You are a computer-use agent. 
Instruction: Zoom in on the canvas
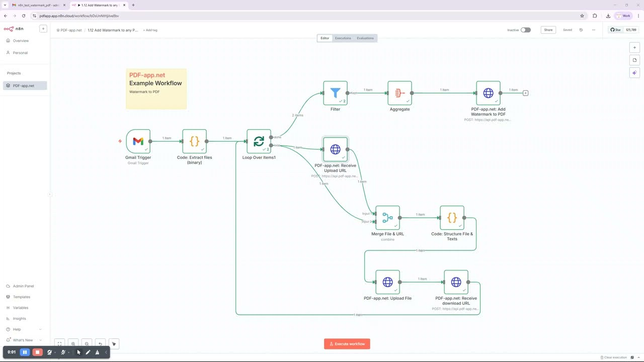73,344
